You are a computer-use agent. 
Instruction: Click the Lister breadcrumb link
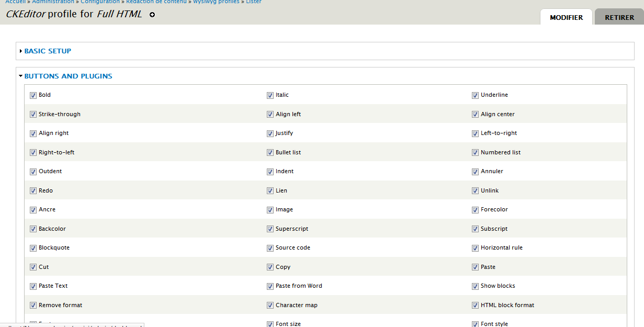click(x=254, y=2)
